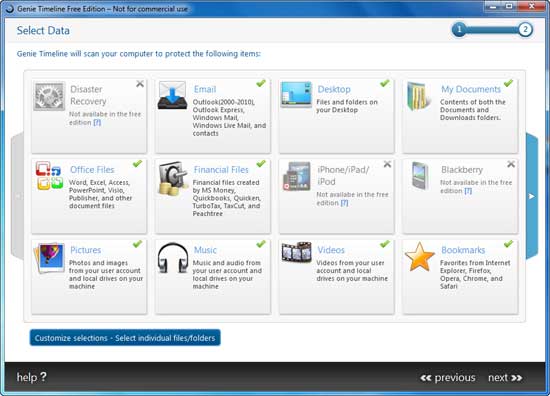Click the Desktop title text
550x396 pixels.
pyautogui.click(x=334, y=89)
